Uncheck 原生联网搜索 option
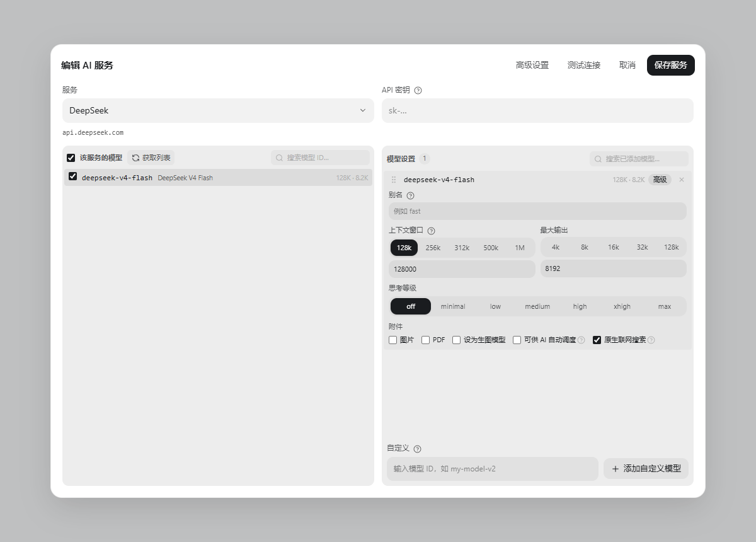Screen dimensions: 756x542 (x=597, y=340)
